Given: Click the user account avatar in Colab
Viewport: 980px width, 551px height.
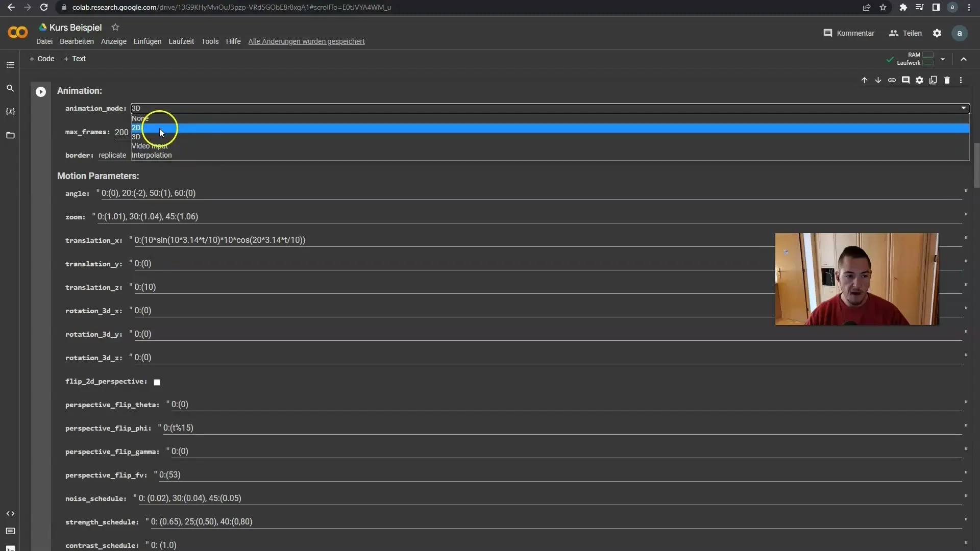Looking at the screenshot, I should pos(960,33).
